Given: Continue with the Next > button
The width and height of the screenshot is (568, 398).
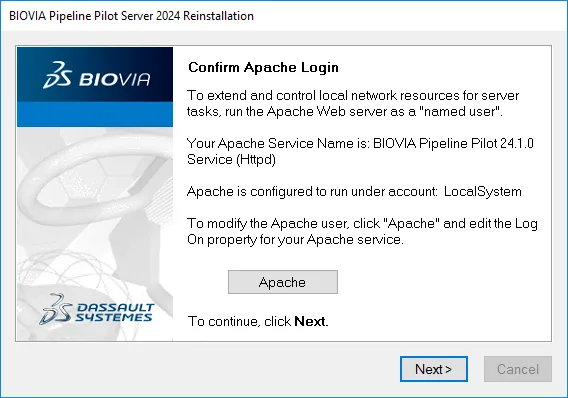Looking at the screenshot, I should (434, 369).
